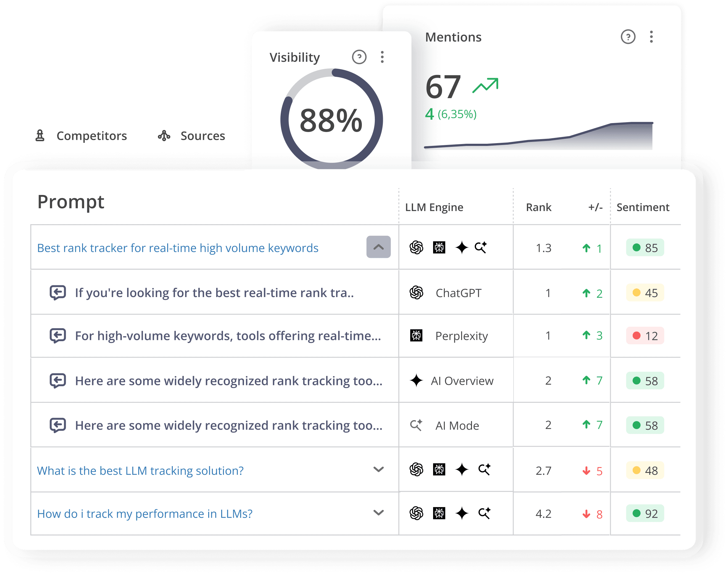The image size is (728, 575).
Task: Click the +/- column header
Action: click(595, 207)
